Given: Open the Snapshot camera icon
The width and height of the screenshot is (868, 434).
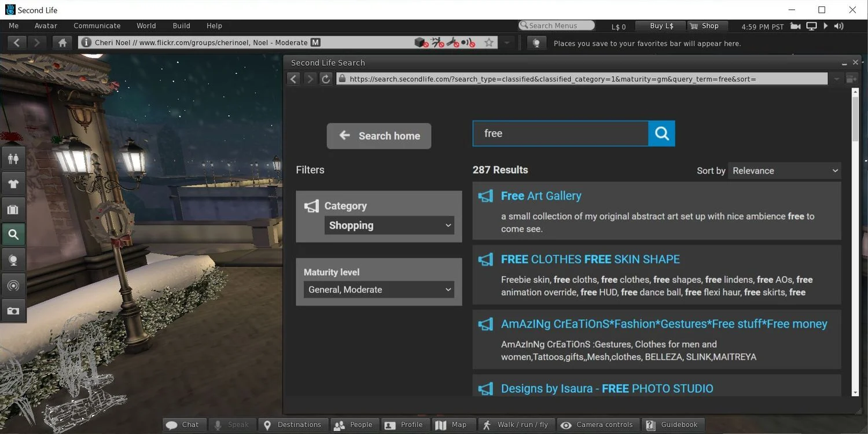Looking at the screenshot, I should 13,311.
